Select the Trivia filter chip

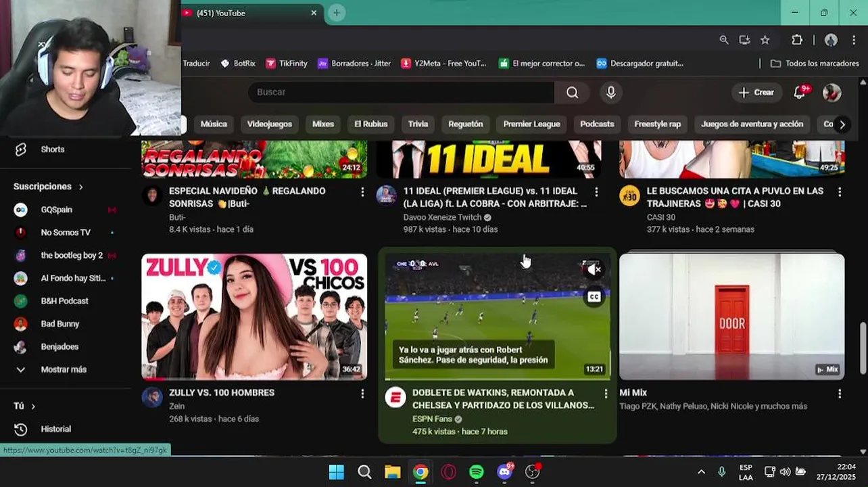coord(418,124)
